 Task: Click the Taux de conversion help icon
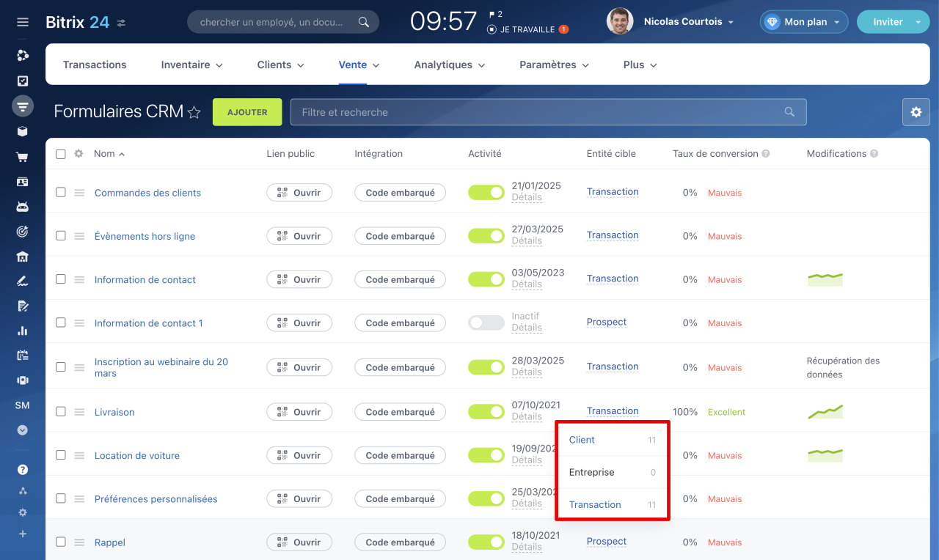766,154
